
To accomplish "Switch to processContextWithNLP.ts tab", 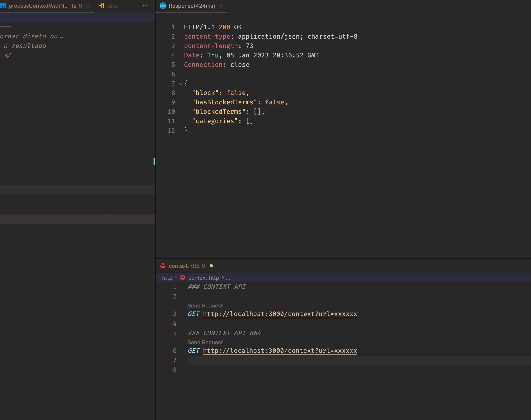I will (42, 6).
